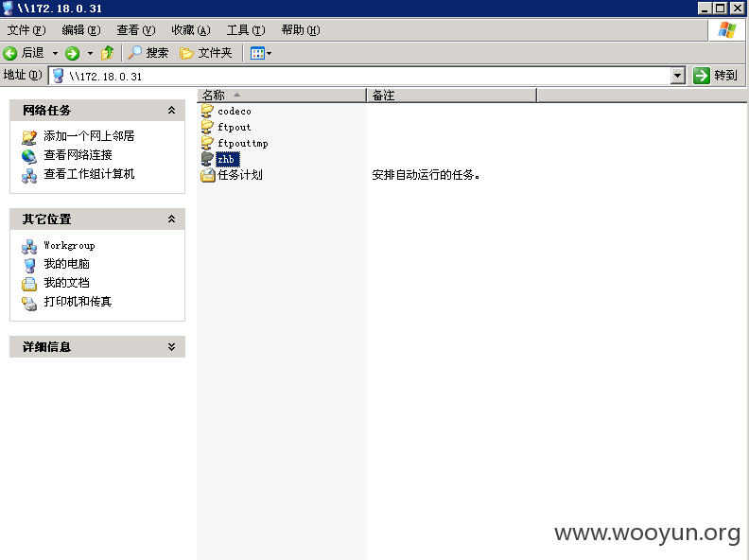
Task: Select the ftpouttmp name text
Action: point(243,144)
